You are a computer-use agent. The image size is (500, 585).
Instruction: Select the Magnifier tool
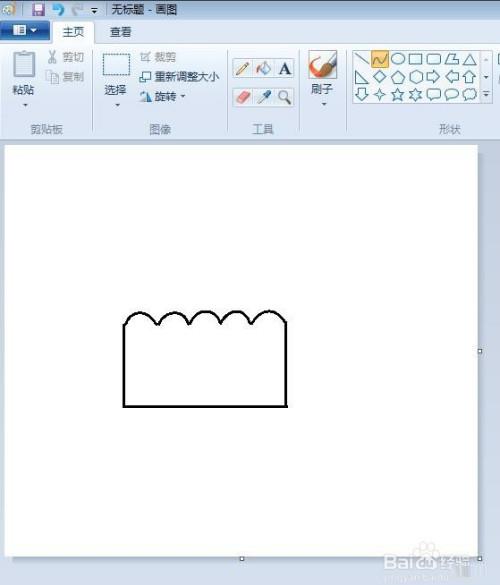[x=284, y=97]
